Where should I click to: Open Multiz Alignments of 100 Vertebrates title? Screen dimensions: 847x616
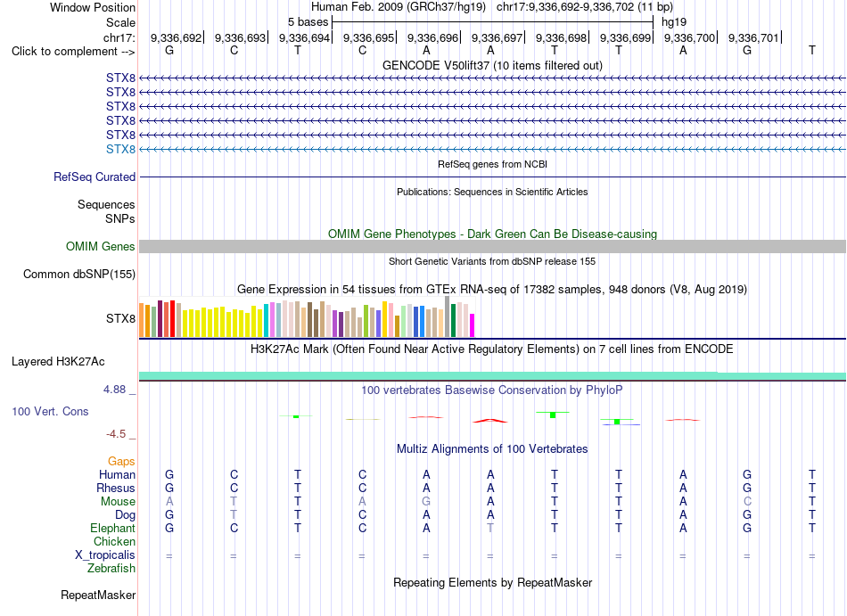point(492,448)
